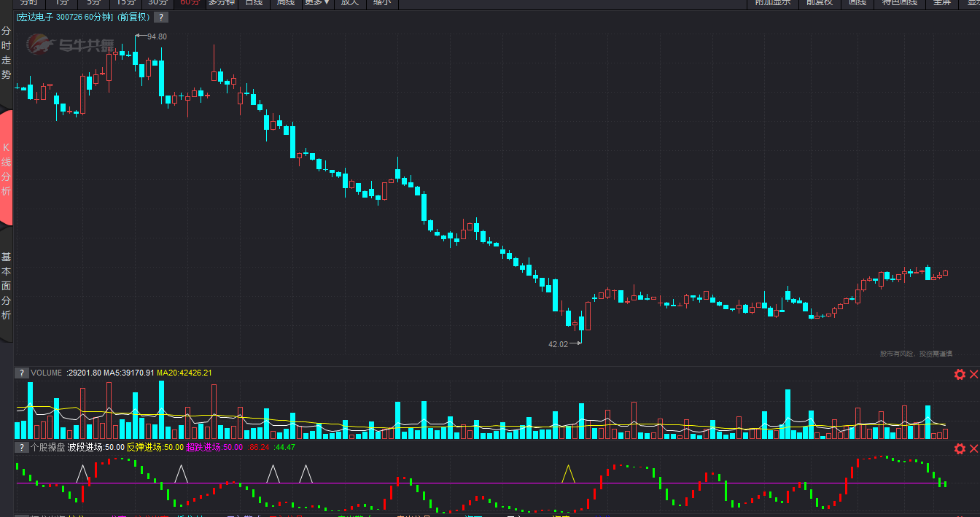Click the MA5:39170.91 volume value
This screenshot has width=980, height=517.
pos(128,373)
